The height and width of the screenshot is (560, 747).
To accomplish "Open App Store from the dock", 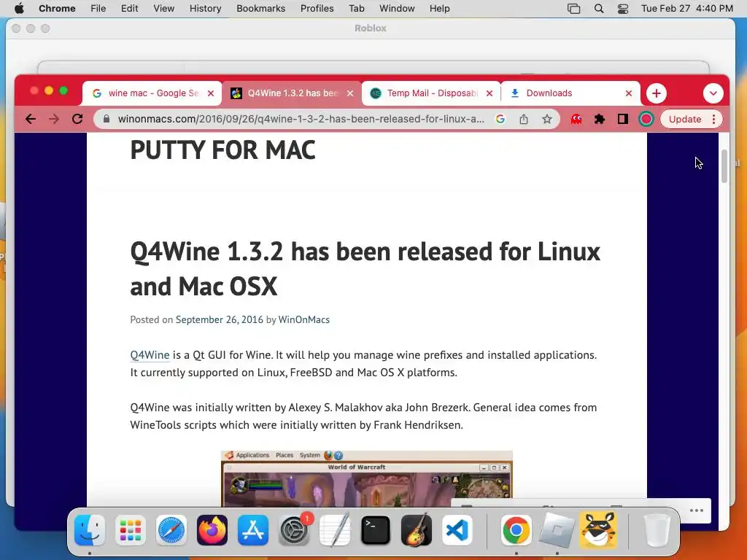I will click(x=253, y=529).
